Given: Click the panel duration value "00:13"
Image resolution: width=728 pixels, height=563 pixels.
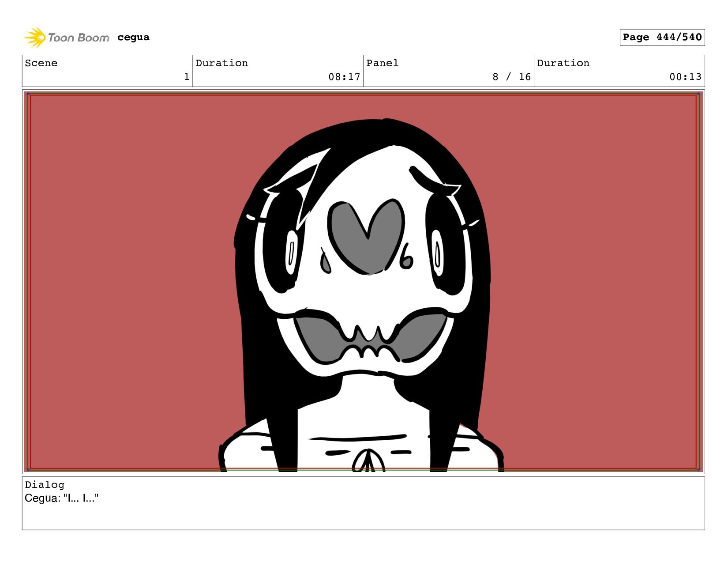Looking at the screenshot, I should [x=685, y=77].
